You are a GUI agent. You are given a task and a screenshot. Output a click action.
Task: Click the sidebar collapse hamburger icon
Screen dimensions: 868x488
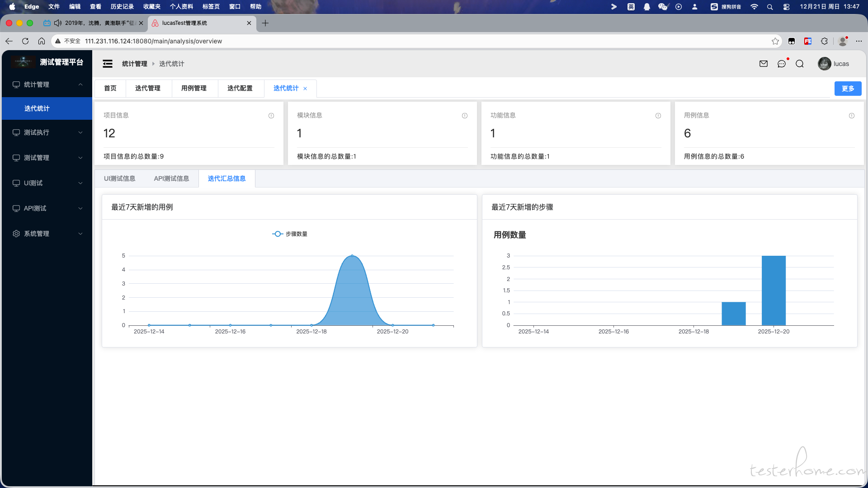(108, 64)
